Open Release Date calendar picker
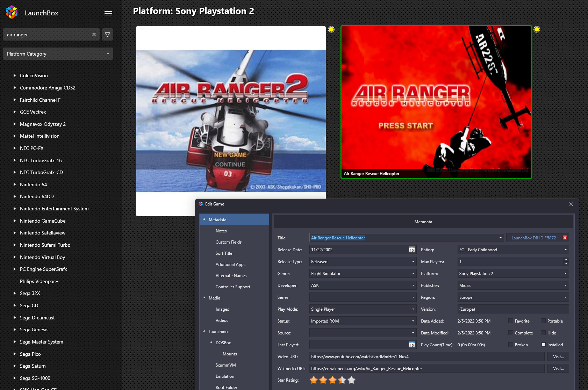The height and width of the screenshot is (390, 588). (x=412, y=250)
